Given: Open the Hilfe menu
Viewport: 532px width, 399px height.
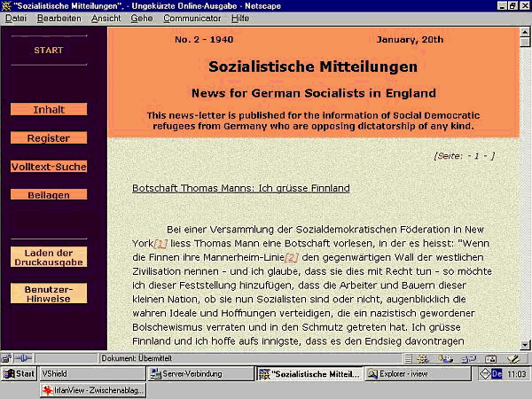Looking at the screenshot, I should click(240, 19).
